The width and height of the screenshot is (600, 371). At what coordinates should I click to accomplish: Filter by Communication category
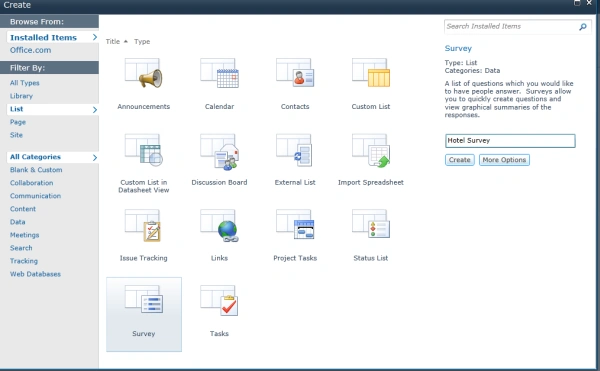[x=35, y=196]
